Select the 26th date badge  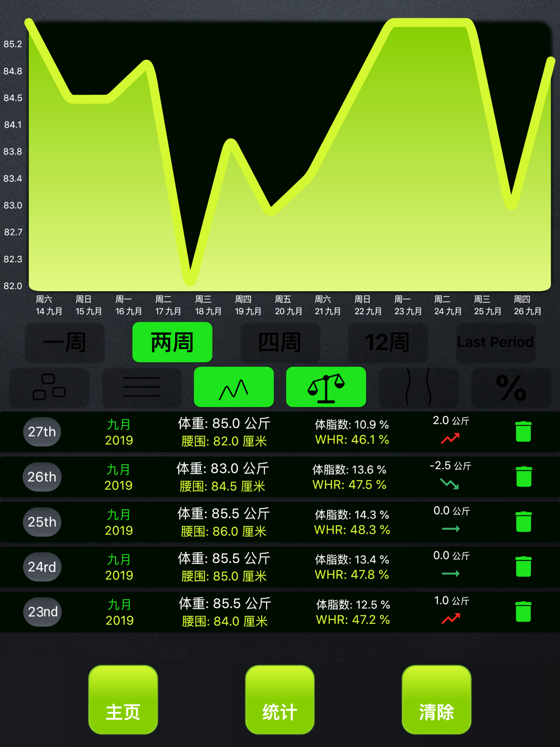click(x=42, y=477)
